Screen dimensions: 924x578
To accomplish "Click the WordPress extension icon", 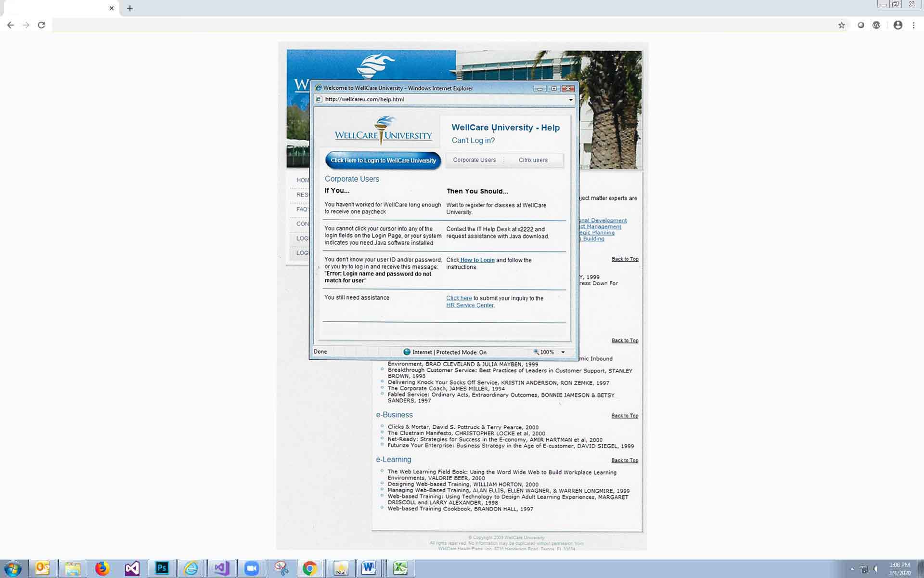I will (x=876, y=25).
